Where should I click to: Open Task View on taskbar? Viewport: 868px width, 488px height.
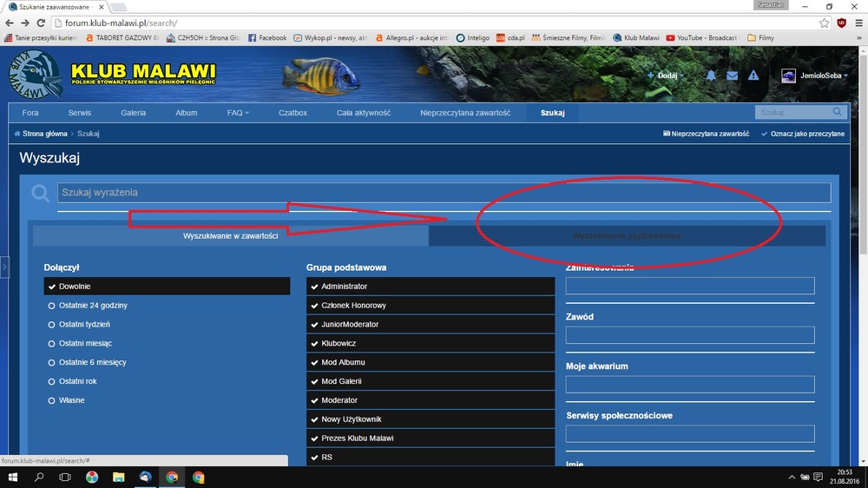click(65, 477)
